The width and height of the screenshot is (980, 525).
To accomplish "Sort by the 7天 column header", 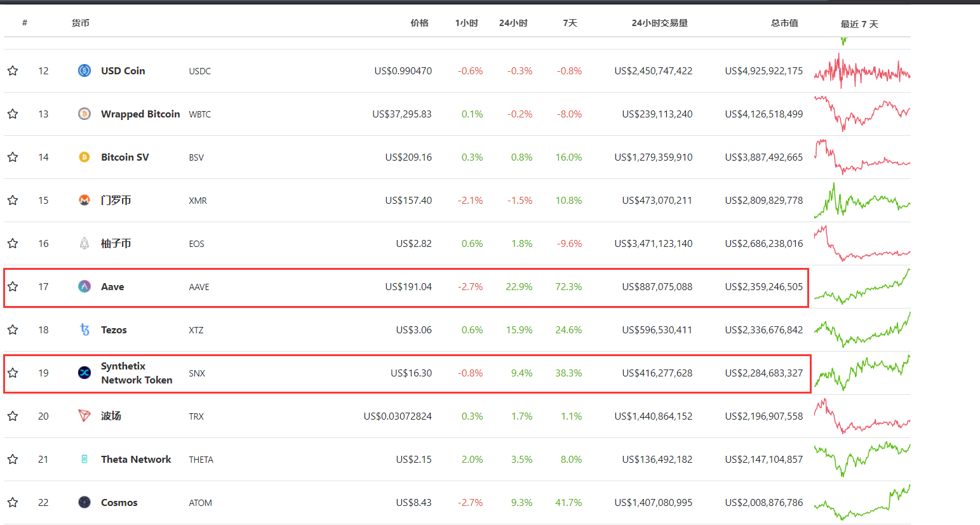I will click(570, 23).
